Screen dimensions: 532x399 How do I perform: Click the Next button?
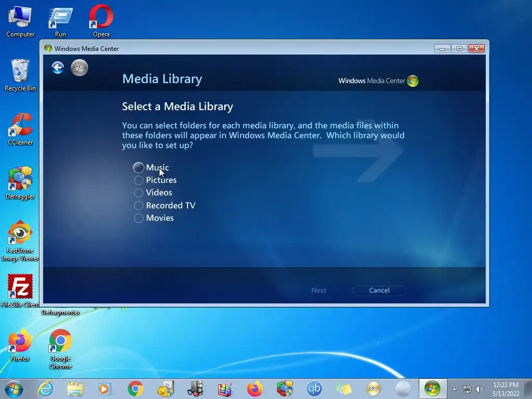318,290
